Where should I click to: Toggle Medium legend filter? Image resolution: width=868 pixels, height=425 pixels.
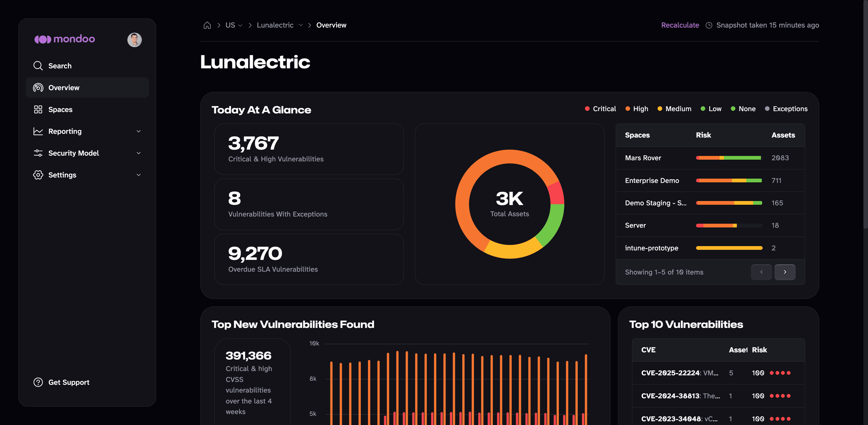pos(674,109)
